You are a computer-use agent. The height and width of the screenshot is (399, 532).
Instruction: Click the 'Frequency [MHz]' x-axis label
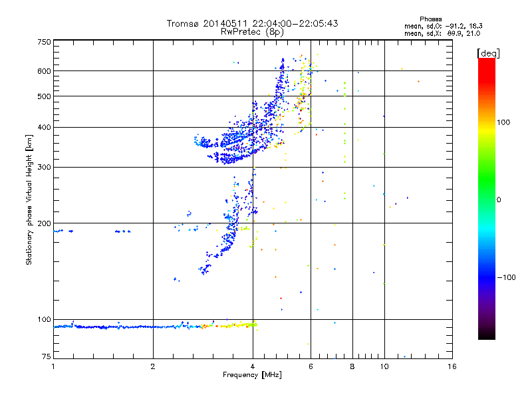(252, 375)
